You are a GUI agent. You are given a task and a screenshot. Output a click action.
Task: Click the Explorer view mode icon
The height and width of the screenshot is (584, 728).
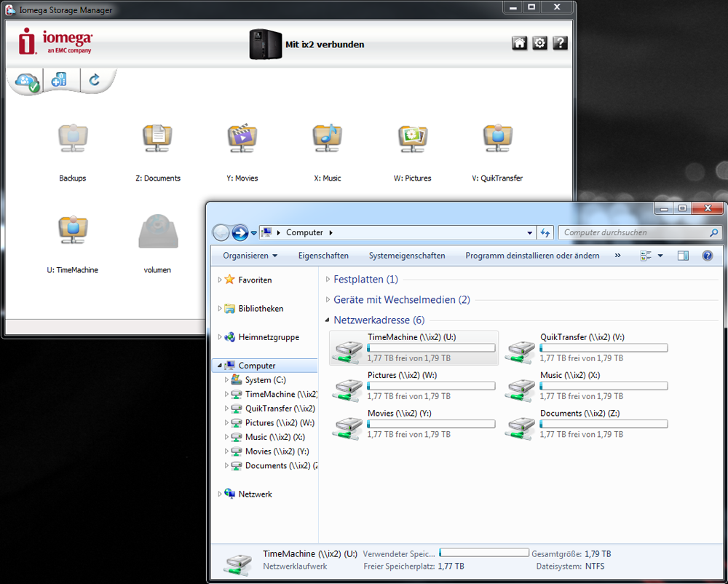646,256
